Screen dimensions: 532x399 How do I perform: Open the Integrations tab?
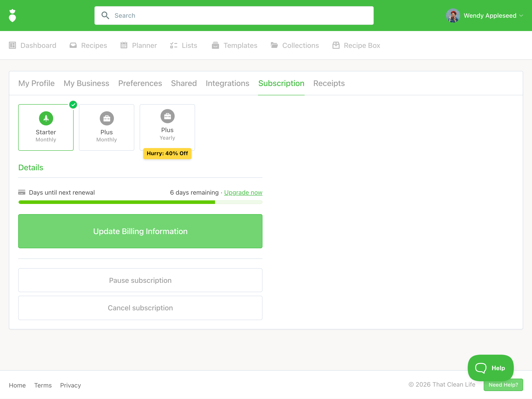click(227, 83)
